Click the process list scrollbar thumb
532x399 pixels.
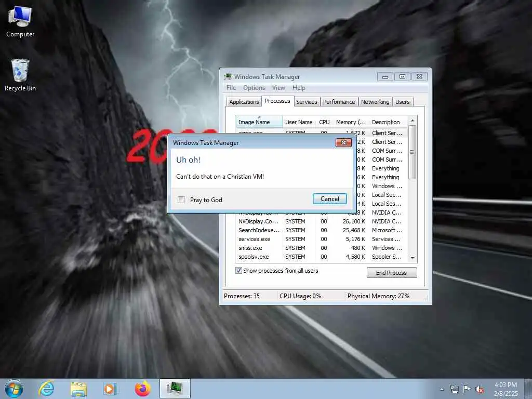(413, 152)
